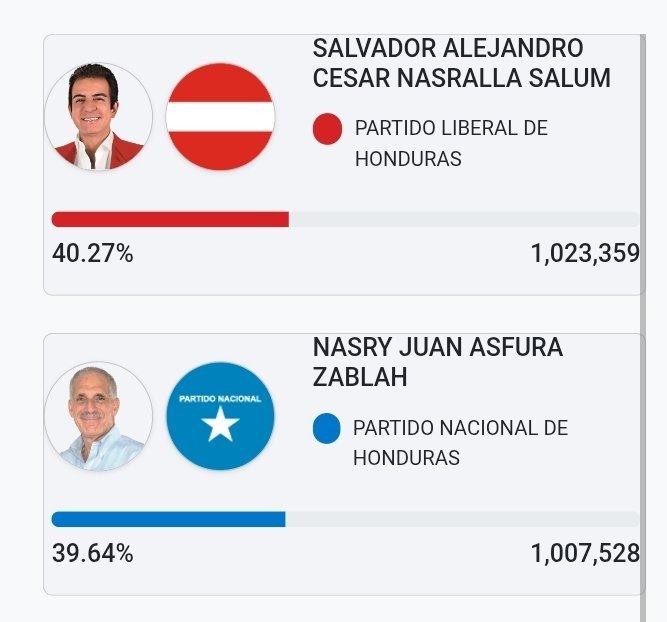
Task: Click the unfilled gray part of the blue bar
Action: click(x=461, y=519)
